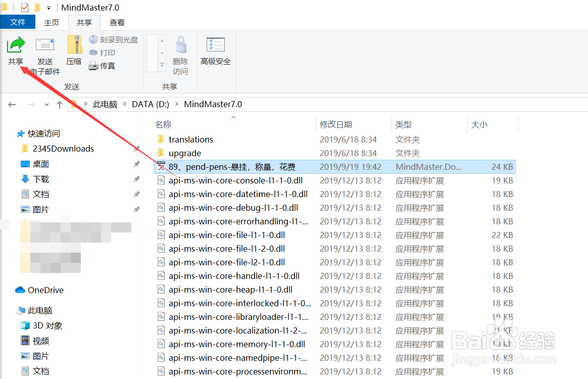The height and width of the screenshot is (379, 588).
Task: Click This PC in address breadcrumb
Action: (105, 104)
